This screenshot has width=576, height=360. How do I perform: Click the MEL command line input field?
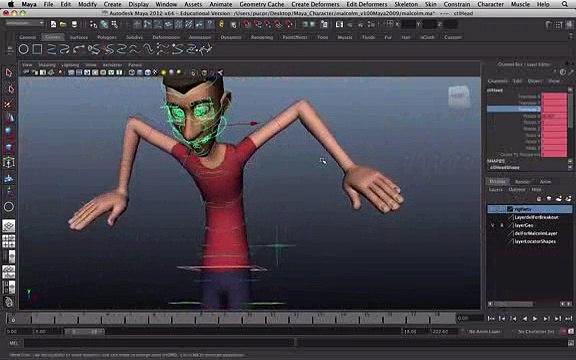tap(159, 343)
